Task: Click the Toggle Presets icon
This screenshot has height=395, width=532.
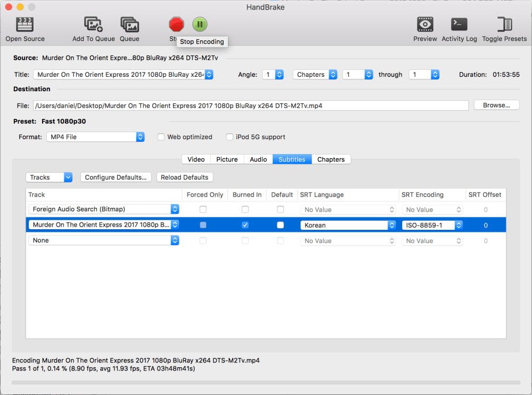Action: coord(504,25)
